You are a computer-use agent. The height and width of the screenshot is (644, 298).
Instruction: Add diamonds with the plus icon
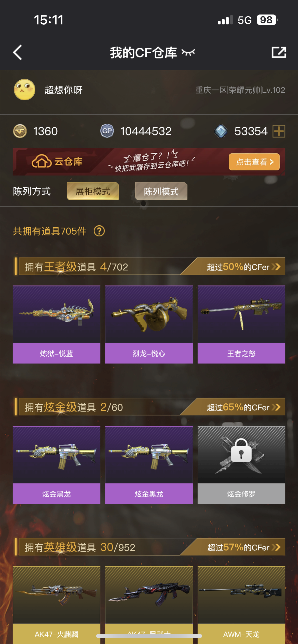pos(279,131)
